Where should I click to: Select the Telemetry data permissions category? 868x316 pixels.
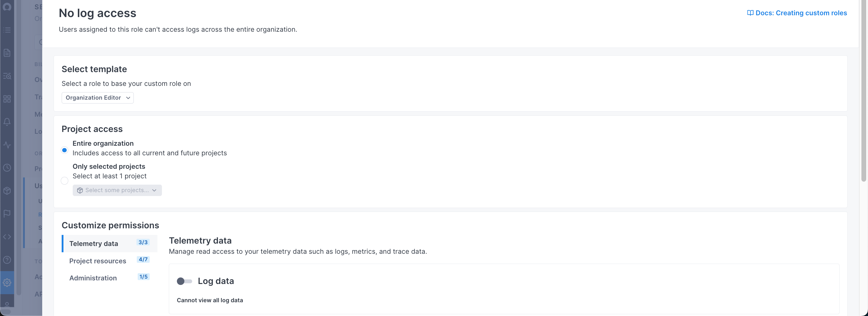(94, 243)
